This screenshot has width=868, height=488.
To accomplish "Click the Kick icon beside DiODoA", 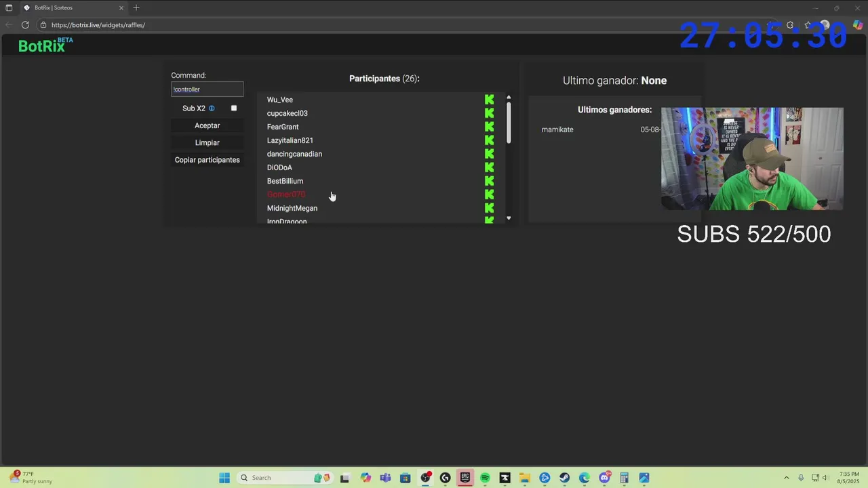I will click(x=490, y=167).
